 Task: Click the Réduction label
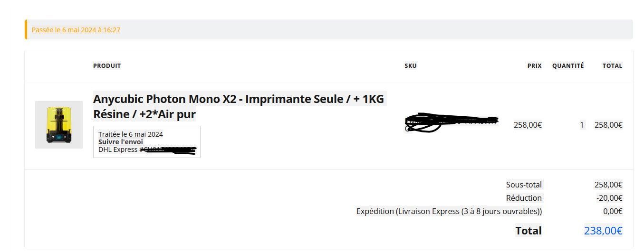coord(524,198)
